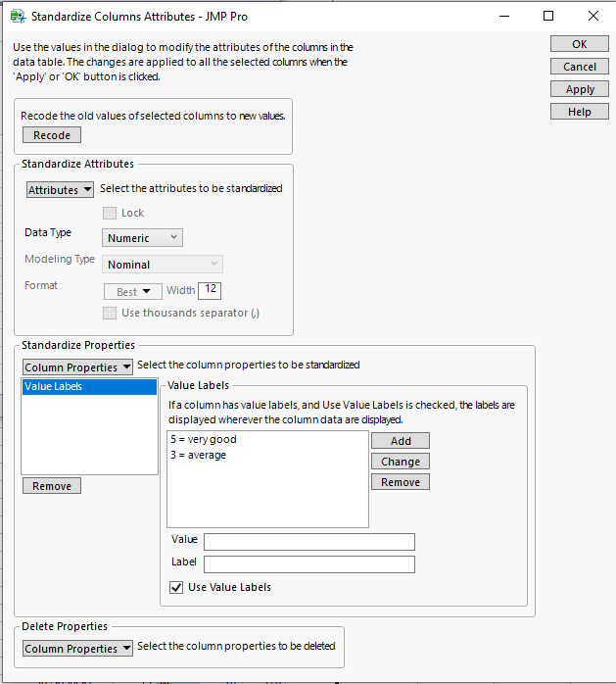Open Column Properties under Standardize Properties

point(77,367)
